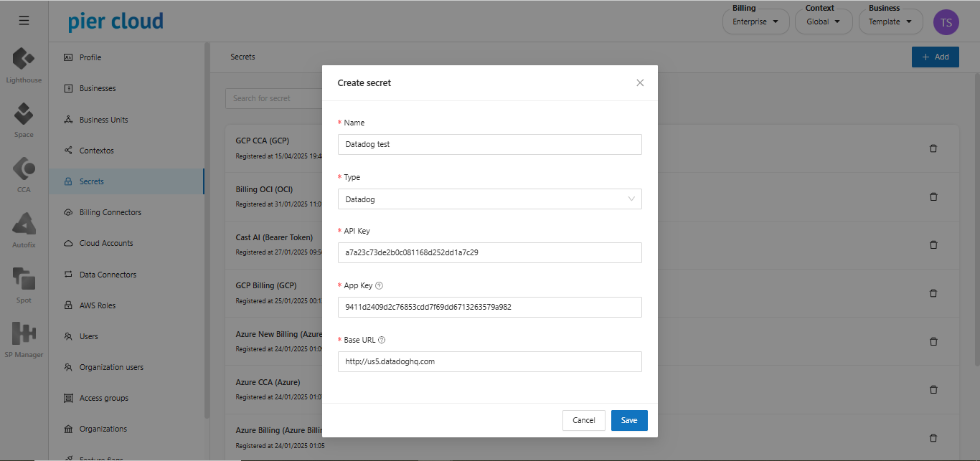Click the App Key help icon
The image size is (980, 461).
(380, 285)
